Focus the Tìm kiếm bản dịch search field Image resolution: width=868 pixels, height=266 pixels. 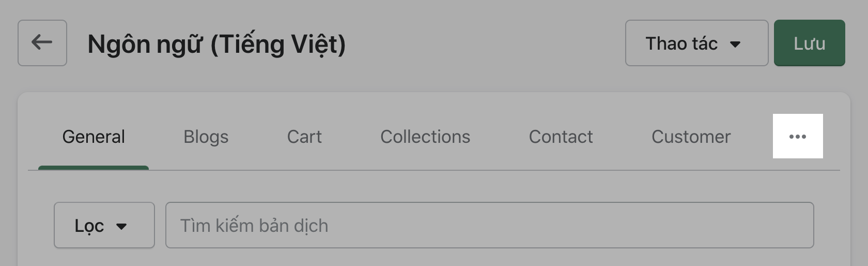(x=489, y=225)
